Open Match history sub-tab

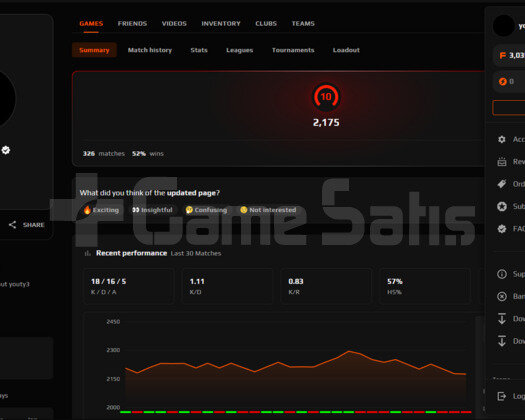(x=150, y=50)
